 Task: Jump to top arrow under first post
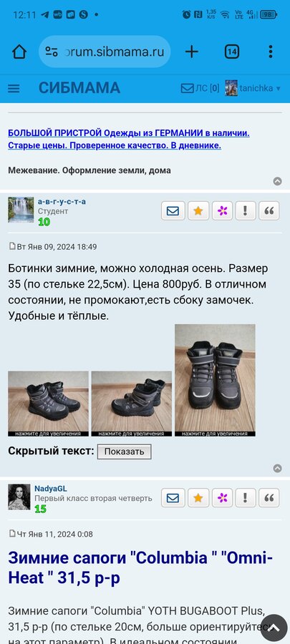278,468
